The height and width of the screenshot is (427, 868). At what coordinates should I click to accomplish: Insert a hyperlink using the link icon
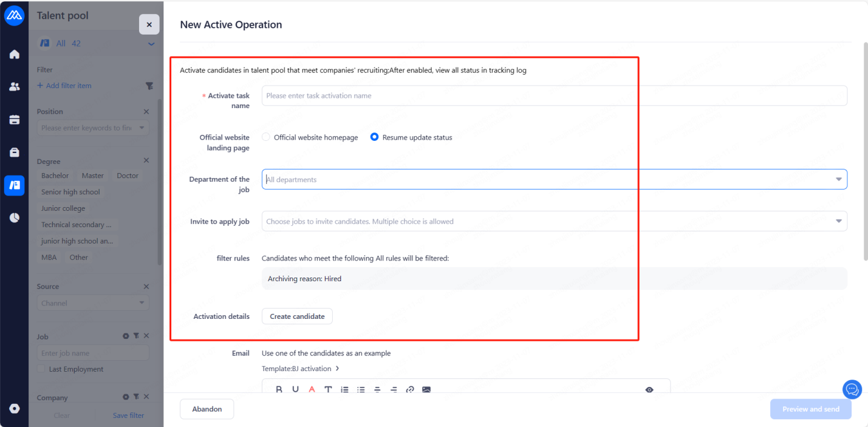[410, 389]
